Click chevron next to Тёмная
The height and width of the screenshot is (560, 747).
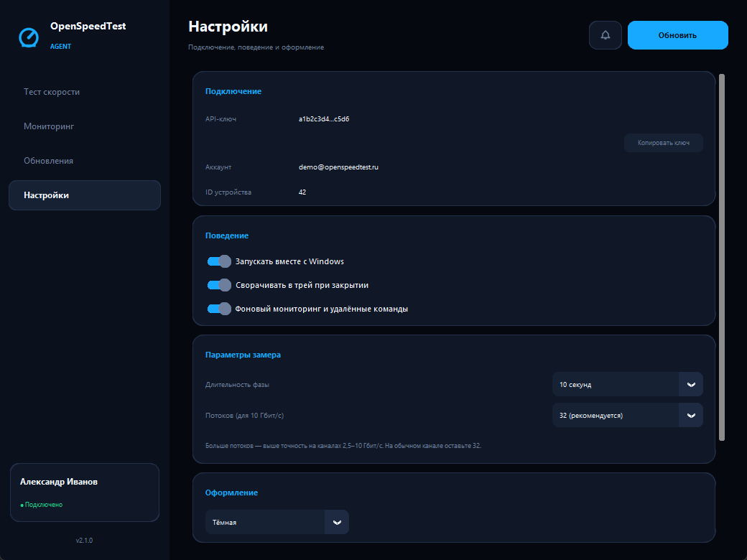tap(337, 523)
